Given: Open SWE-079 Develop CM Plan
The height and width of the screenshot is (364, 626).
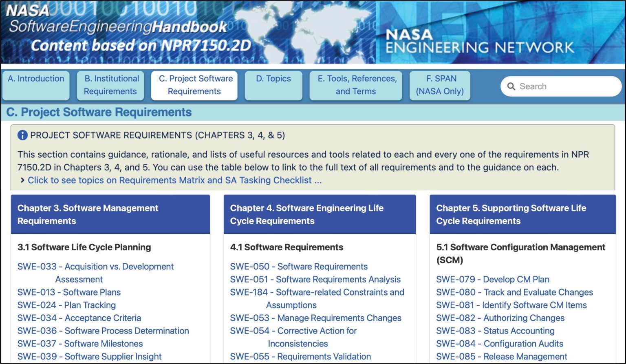Looking at the screenshot, I should [x=492, y=279].
